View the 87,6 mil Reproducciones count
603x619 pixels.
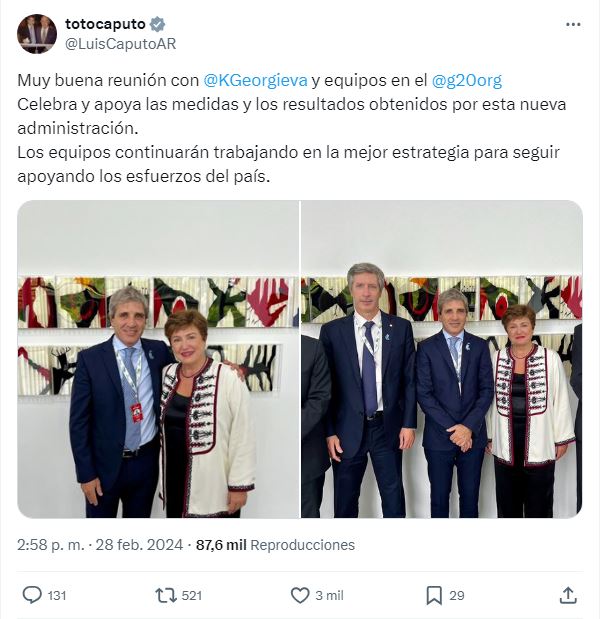276,545
